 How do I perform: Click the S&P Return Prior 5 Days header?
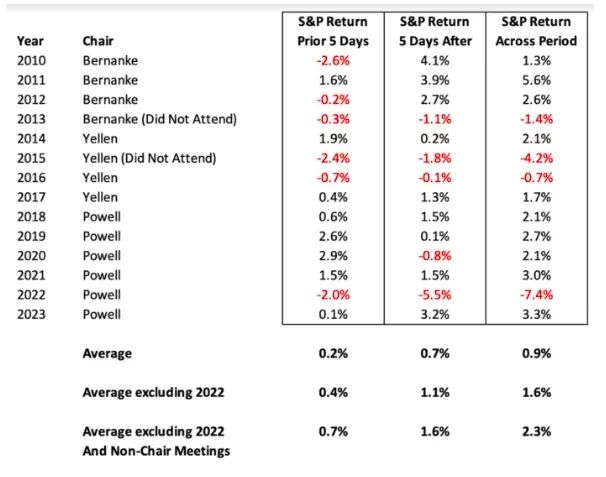pyautogui.click(x=333, y=31)
